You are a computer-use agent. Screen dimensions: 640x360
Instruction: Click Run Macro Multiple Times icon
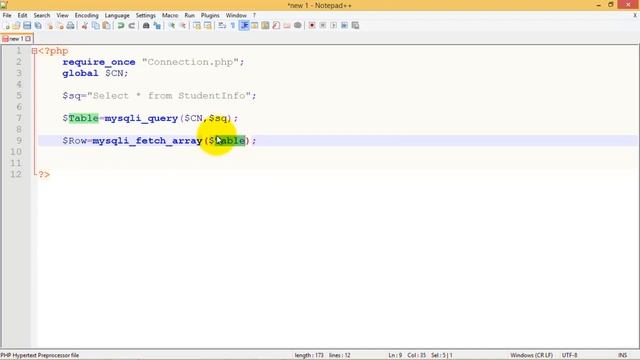pos(344,26)
